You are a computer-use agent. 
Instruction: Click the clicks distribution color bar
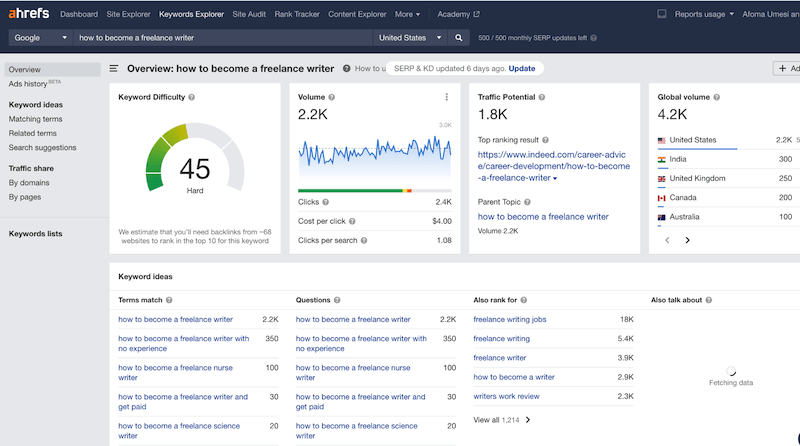click(374, 191)
